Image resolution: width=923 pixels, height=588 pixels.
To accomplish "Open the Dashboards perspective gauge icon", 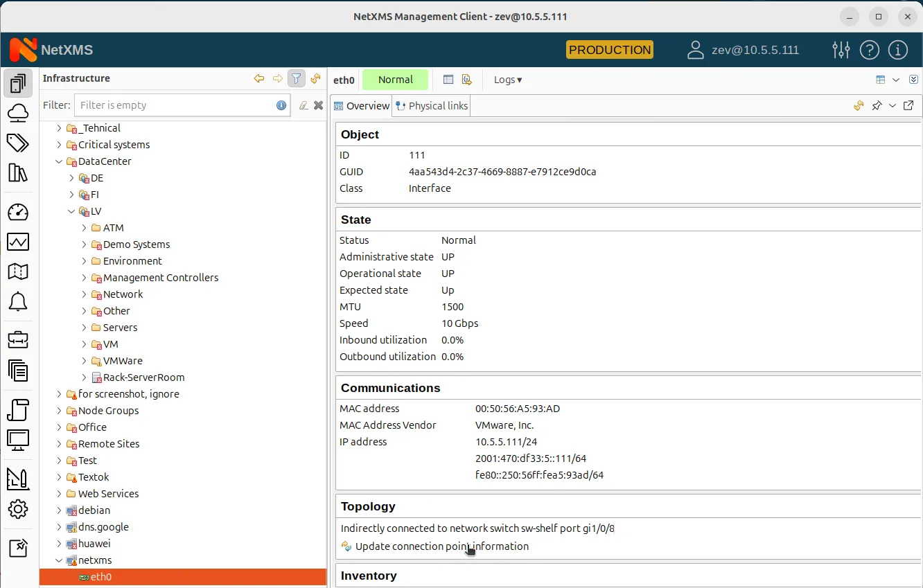I will click(x=18, y=212).
